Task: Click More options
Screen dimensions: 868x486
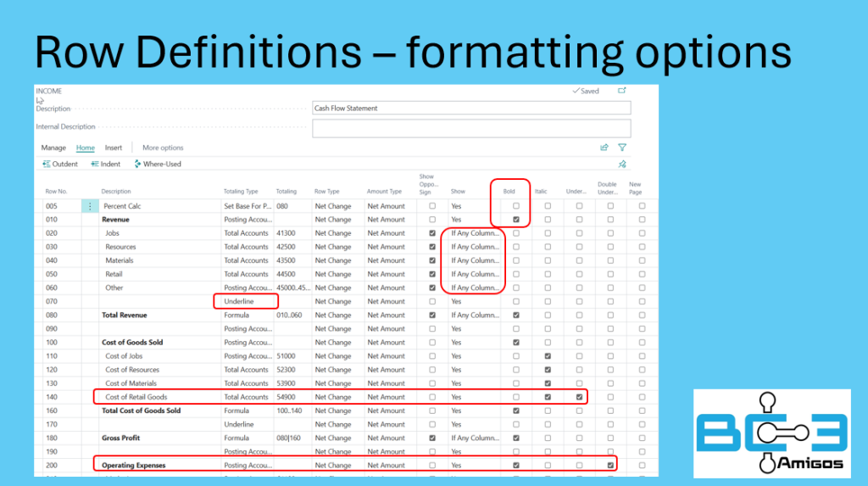Action: coord(163,148)
